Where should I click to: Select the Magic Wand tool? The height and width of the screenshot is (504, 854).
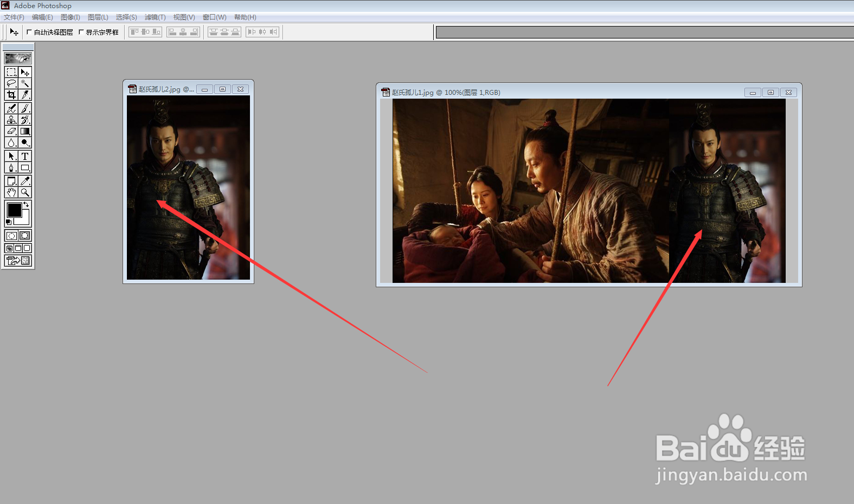[25, 83]
